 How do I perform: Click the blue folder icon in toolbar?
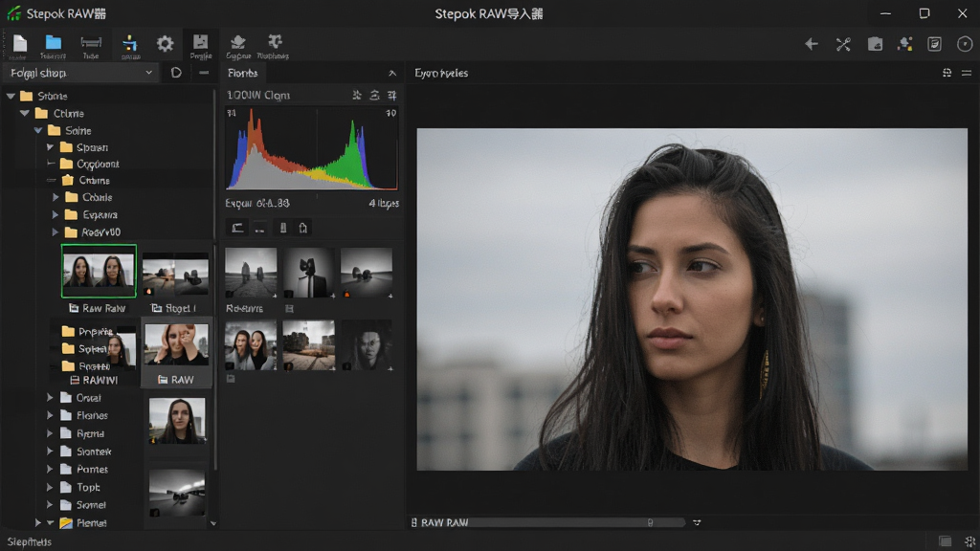tap(54, 42)
